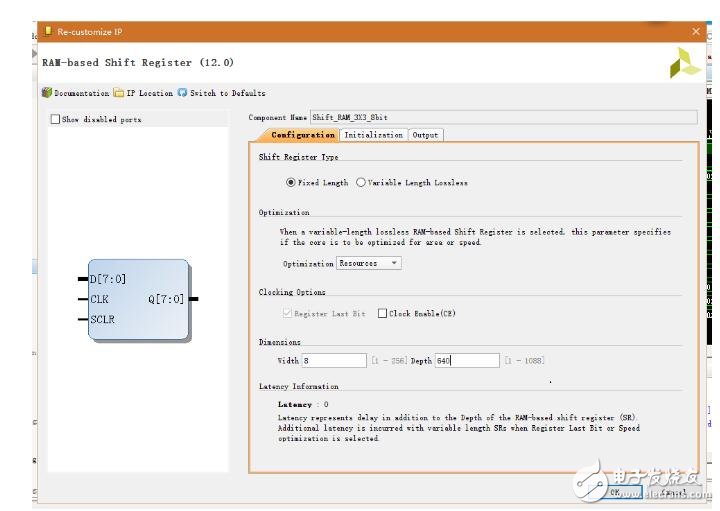This screenshot has height=511, width=720.
Task: Click the Latency Information heading
Action: (298, 387)
